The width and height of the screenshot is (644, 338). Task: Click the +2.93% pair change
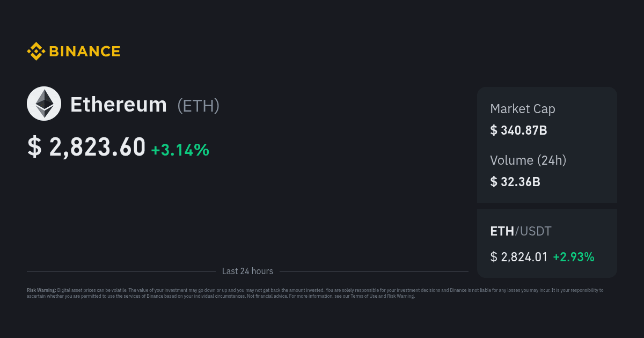[x=574, y=257]
